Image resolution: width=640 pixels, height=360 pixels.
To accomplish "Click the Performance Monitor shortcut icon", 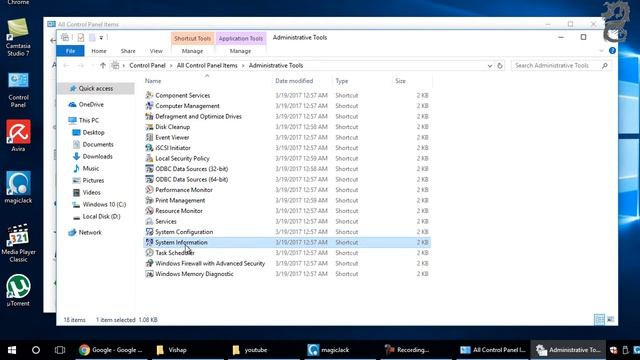I will (149, 190).
